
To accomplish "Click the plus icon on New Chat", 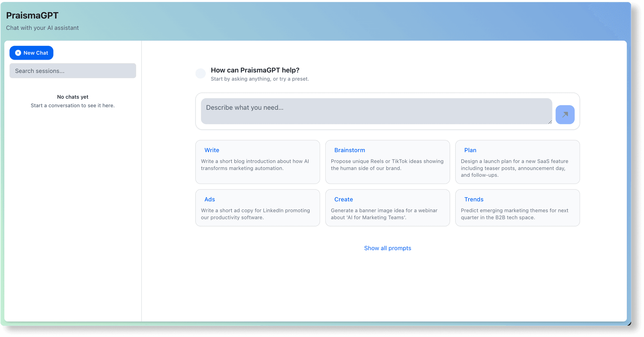I will pyautogui.click(x=18, y=53).
